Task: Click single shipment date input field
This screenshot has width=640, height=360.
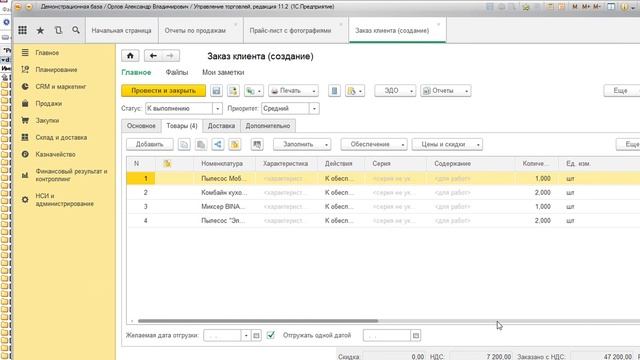Action: [x=387, y=336]
